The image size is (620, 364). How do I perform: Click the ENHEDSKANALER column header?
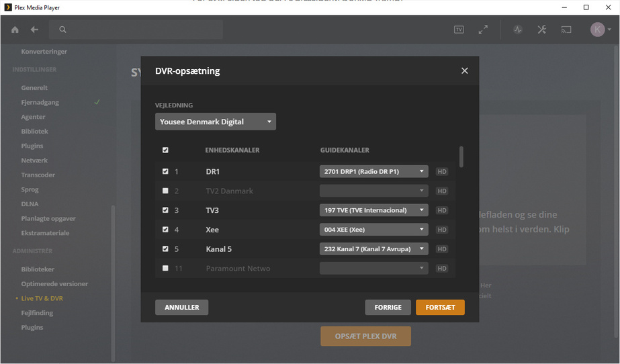pos(232,150)
